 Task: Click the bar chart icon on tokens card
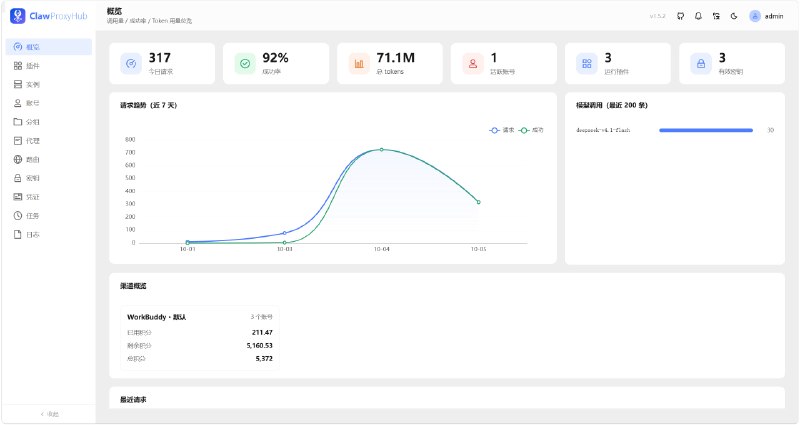359,64
